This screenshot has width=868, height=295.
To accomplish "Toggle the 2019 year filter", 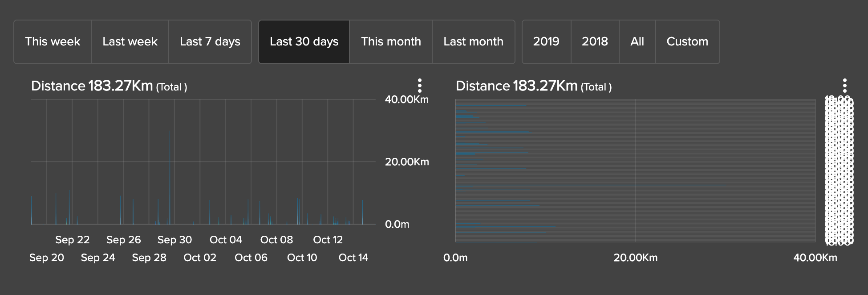I will click(546, 41).
